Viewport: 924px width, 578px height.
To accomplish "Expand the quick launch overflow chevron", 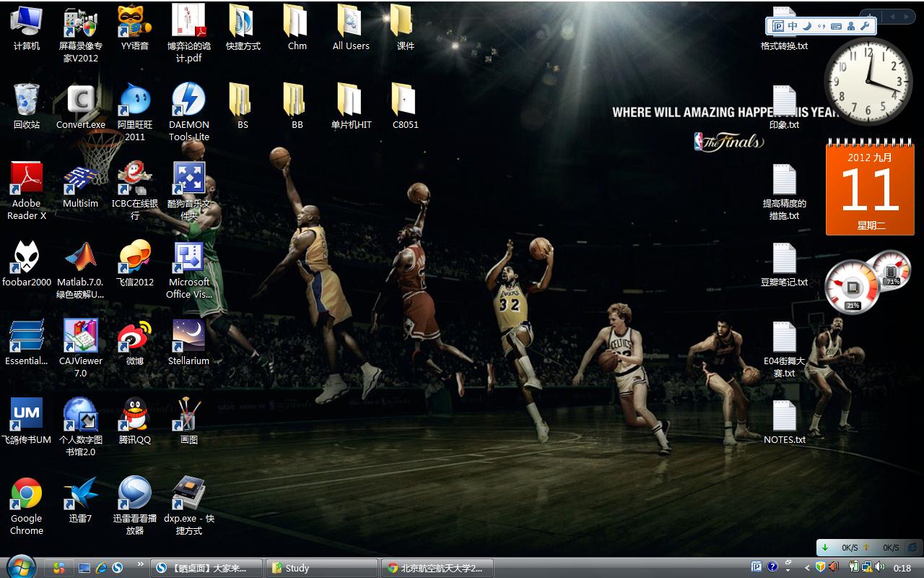I will coord(139,564).
